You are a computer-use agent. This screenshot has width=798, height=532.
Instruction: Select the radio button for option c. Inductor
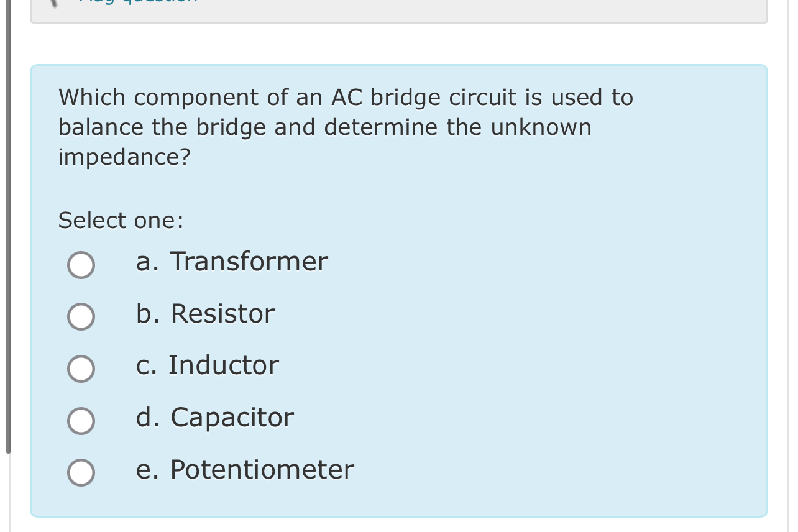coord(81,369)
